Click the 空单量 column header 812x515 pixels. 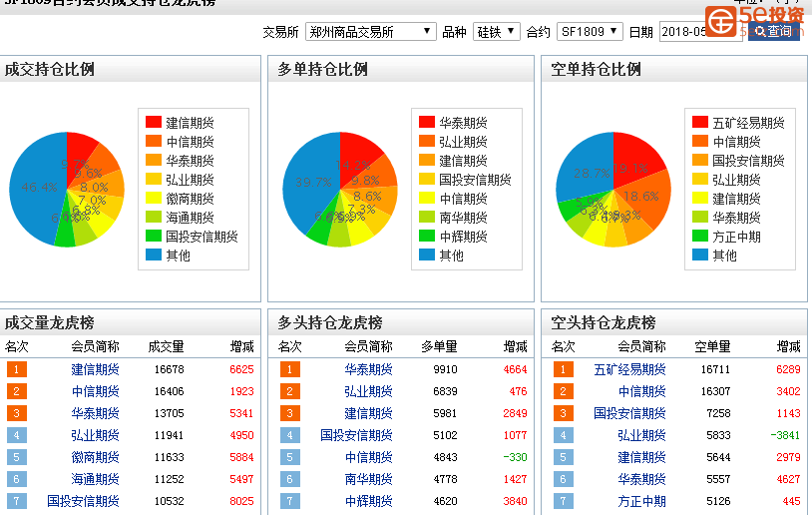coord(712,346)
